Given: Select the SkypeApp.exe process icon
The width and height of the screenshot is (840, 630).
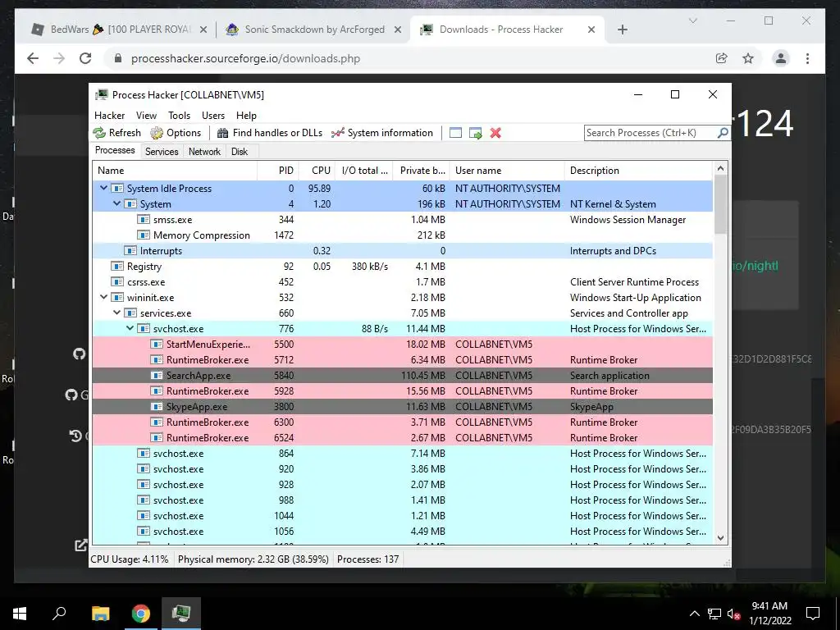Looking at the screenshot, I should coord(157,406).
